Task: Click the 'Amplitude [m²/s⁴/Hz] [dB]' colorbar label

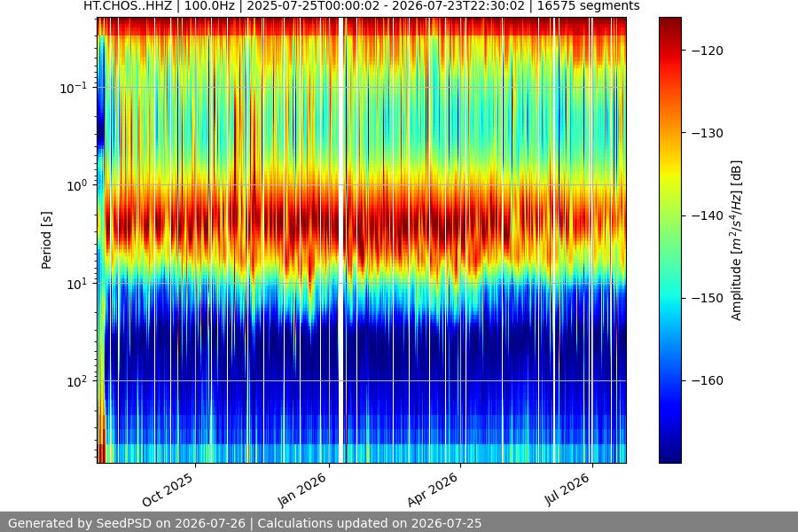Action: (x=737, y=240)
